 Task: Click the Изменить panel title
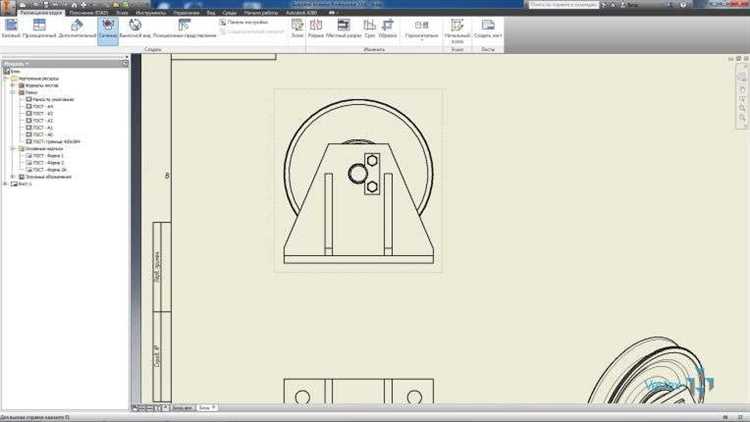pyautogui.click(x=374, y=49)
